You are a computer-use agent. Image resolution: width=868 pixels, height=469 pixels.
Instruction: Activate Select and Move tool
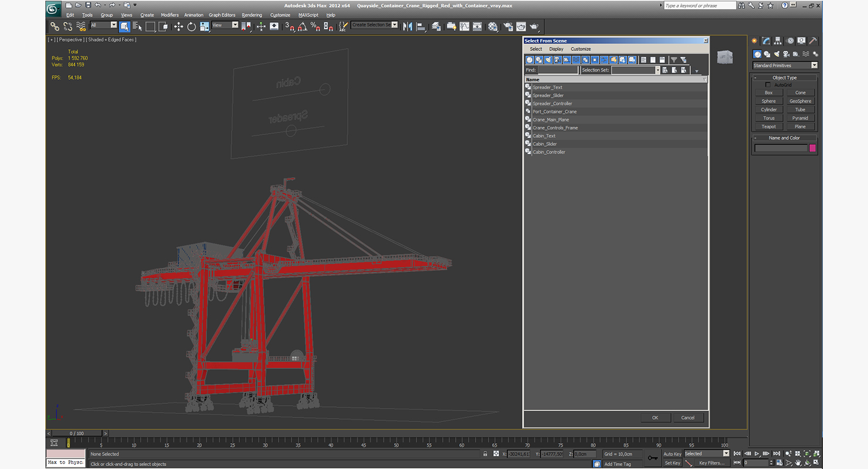pos(178,26)
